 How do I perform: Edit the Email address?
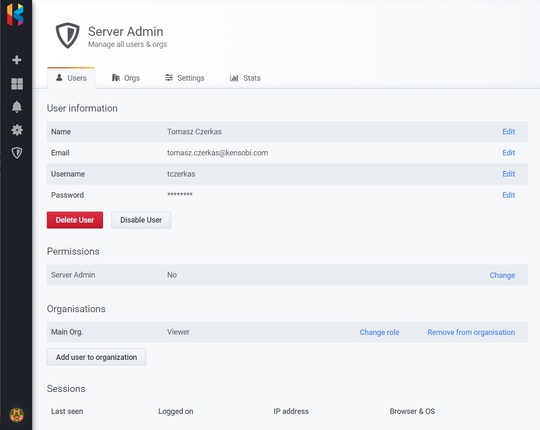(508, 153)
